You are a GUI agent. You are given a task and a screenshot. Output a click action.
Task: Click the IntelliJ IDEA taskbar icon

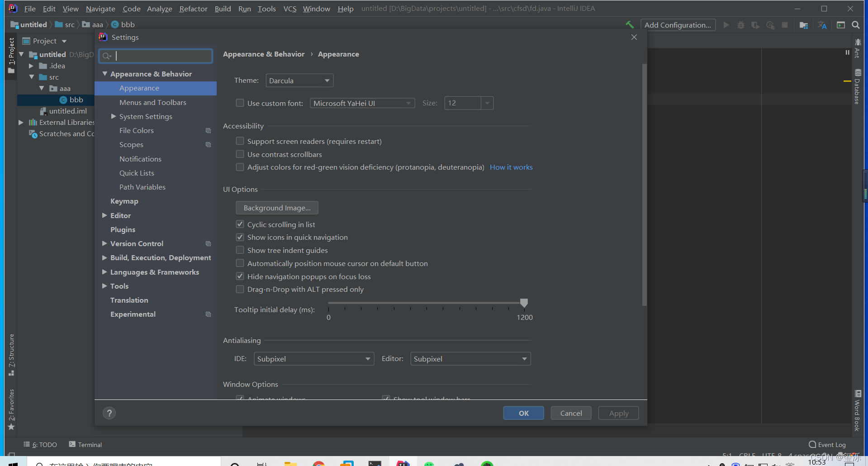[403, 463]
